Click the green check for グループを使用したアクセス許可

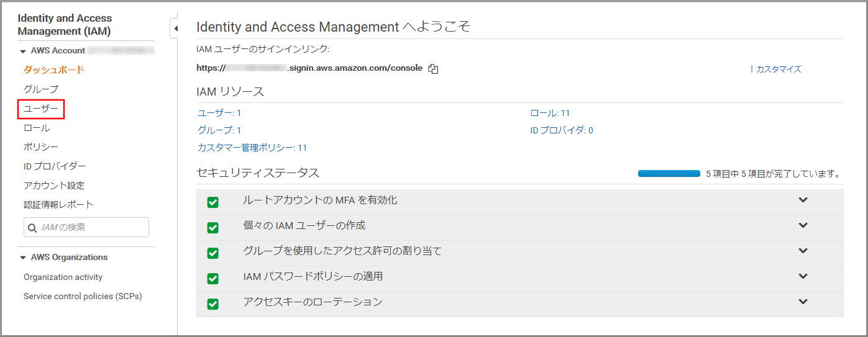pos(213,253)
